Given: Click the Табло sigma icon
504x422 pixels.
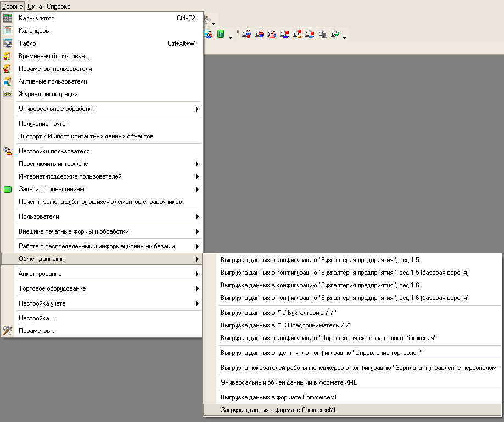Looking at the screenshot, I should (x=8, y=43).
